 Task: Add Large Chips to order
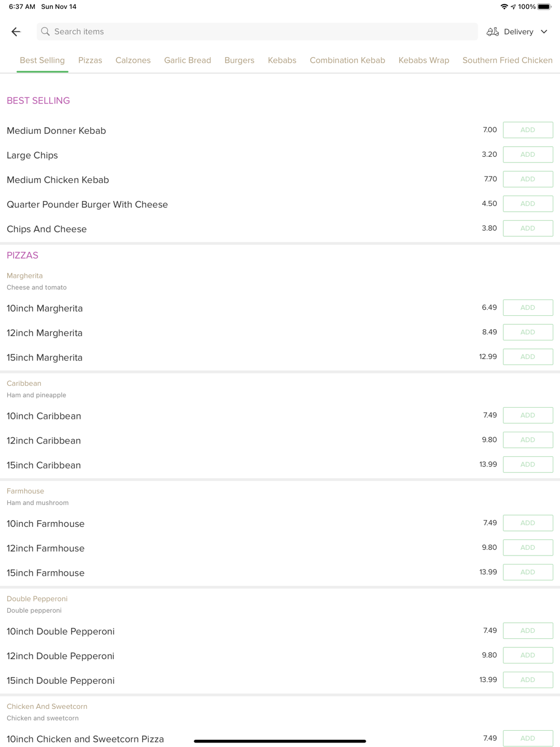tap(528, 155)
